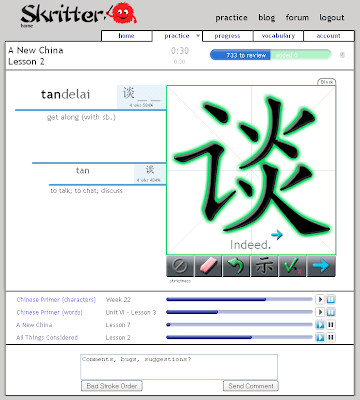Click the 0:30 timer display

pos(180,51)
